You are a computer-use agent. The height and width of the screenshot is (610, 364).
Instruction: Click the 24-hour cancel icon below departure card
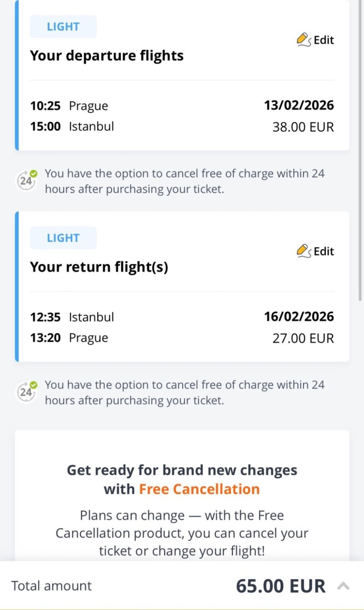[x=27, y=181]
